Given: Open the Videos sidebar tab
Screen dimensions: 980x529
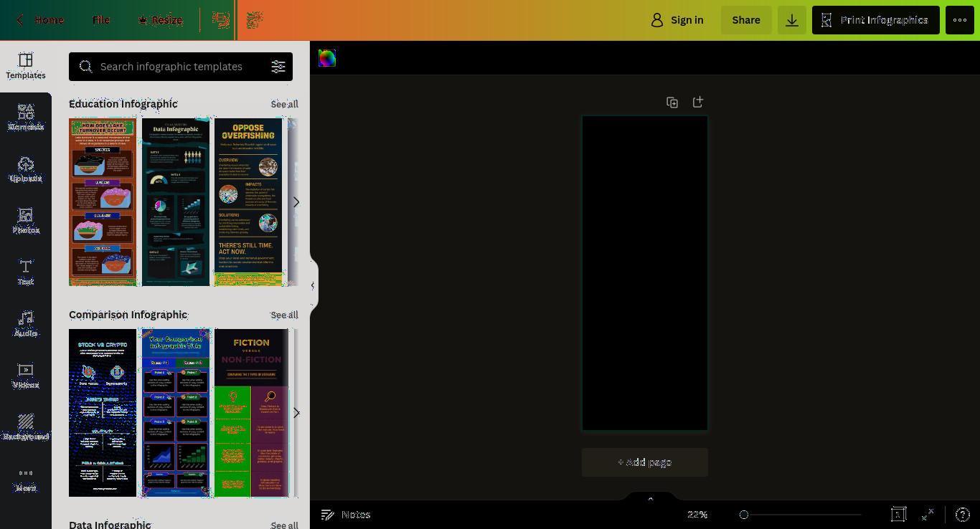Looking at the screenshot, I should tap(26, 376).
